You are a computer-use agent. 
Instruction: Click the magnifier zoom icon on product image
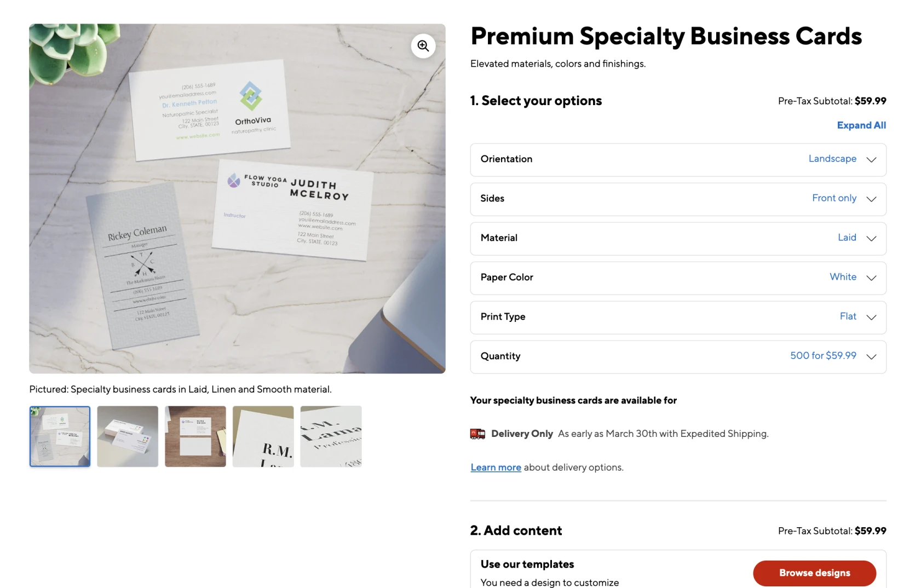(423, 46)
